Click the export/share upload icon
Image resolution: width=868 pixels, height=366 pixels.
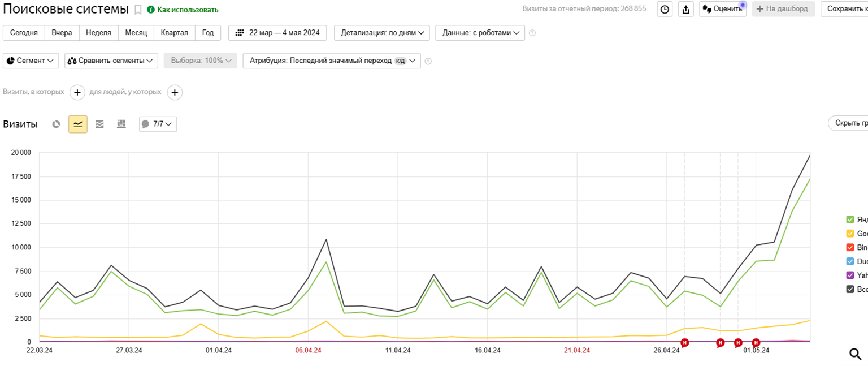click(686, 9)
